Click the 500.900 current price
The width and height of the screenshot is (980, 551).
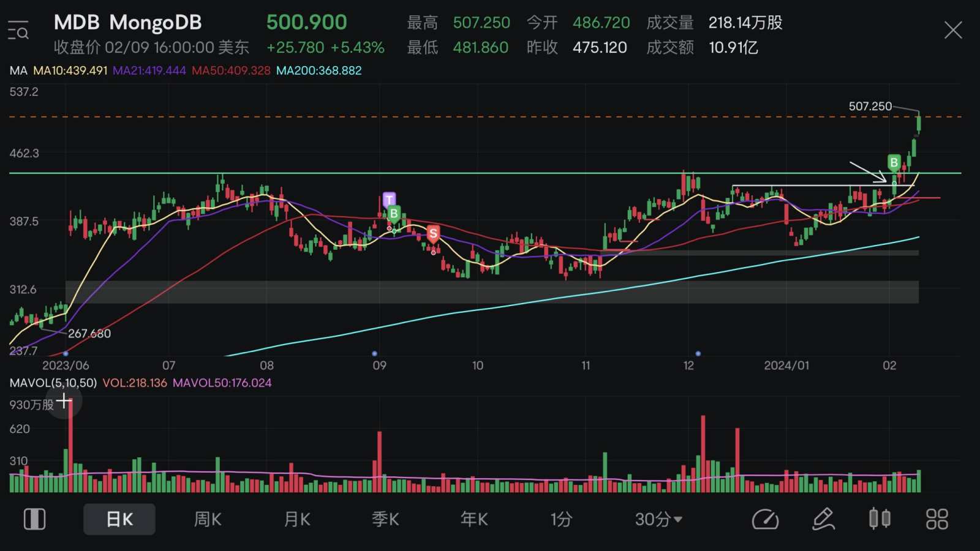pyautogui.click(x=307, y=23)
